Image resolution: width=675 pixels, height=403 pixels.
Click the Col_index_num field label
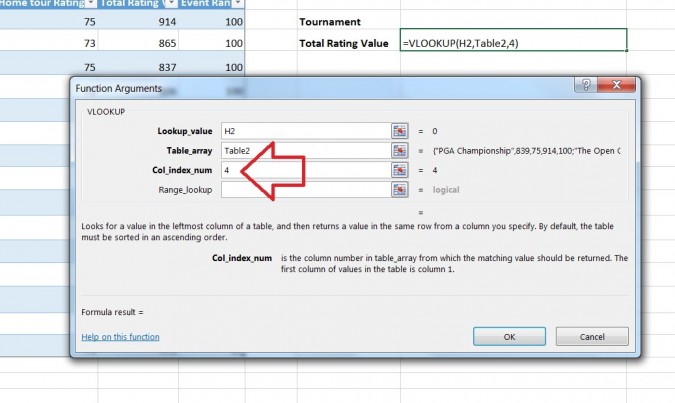click(182, 170)
